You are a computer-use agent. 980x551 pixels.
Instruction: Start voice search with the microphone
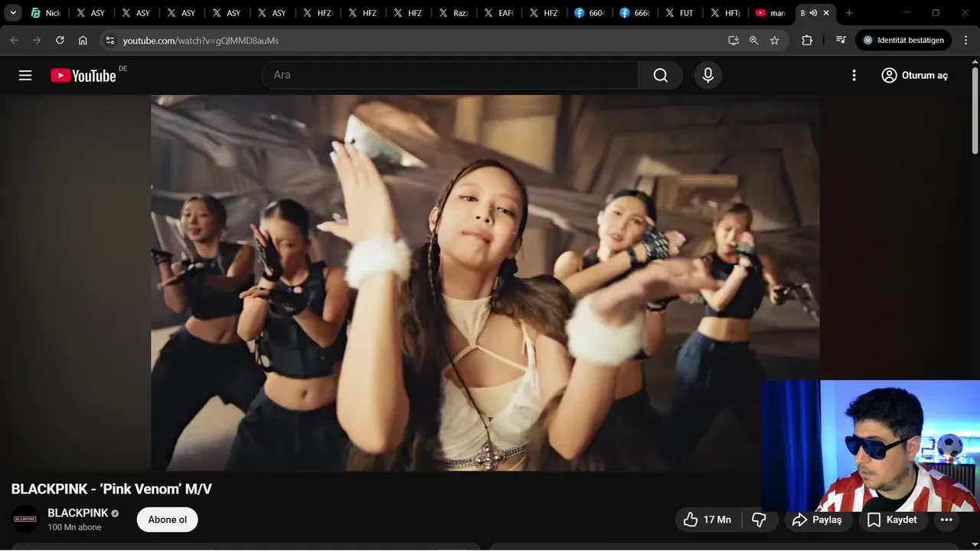point(708,75)
